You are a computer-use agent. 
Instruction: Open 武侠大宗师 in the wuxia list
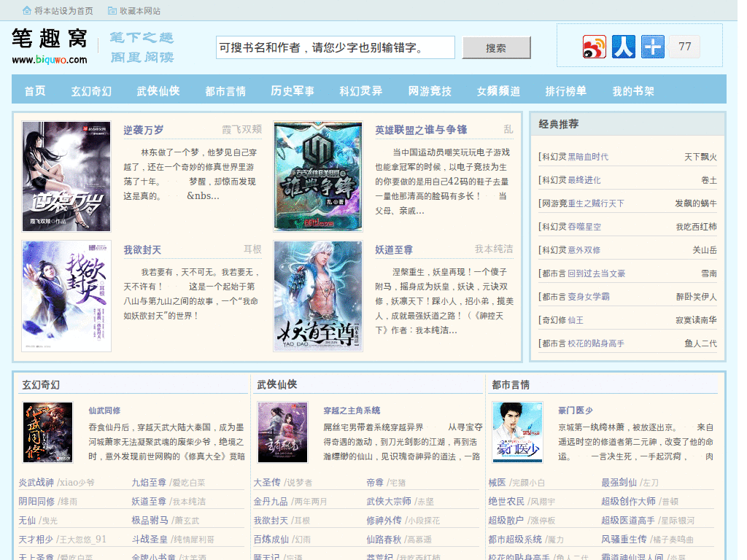(389, 502)
